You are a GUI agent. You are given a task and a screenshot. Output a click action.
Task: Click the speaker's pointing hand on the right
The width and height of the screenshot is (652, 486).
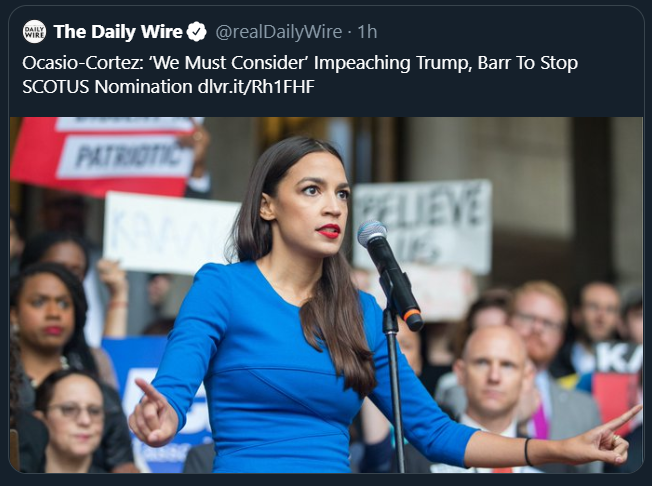pos(605,439)
